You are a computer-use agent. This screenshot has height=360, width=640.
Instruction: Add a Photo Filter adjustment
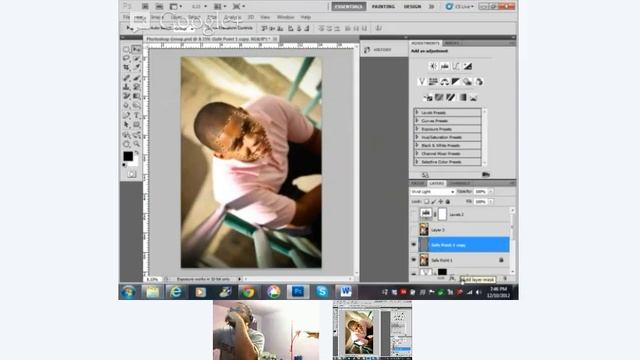(468, 82)
